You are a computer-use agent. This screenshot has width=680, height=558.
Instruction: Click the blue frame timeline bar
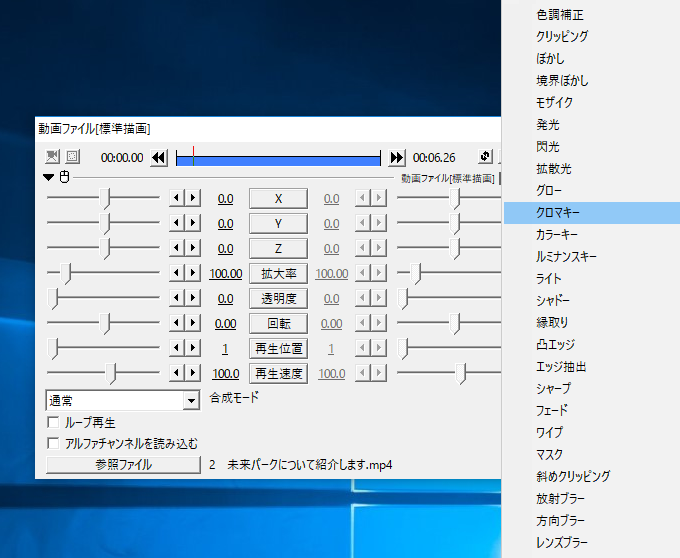coord(278,161)
